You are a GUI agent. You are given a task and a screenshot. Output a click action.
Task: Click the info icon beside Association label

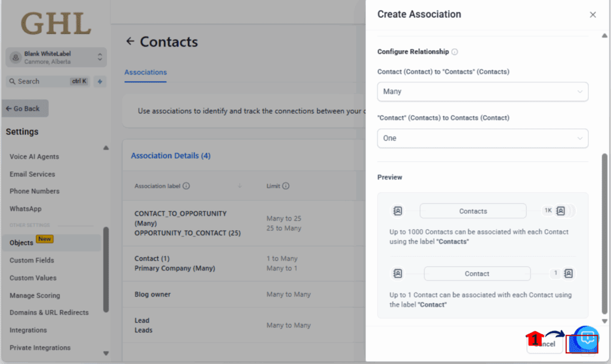pos(186,186)
